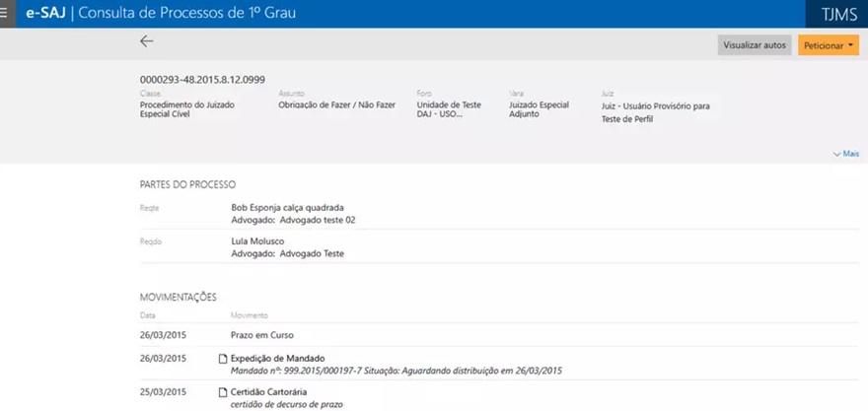Click the Certidão Cartorária movement entry
The height and width of the screenshot is (411, 868).
pyautogui.click(x=268, y=391)
